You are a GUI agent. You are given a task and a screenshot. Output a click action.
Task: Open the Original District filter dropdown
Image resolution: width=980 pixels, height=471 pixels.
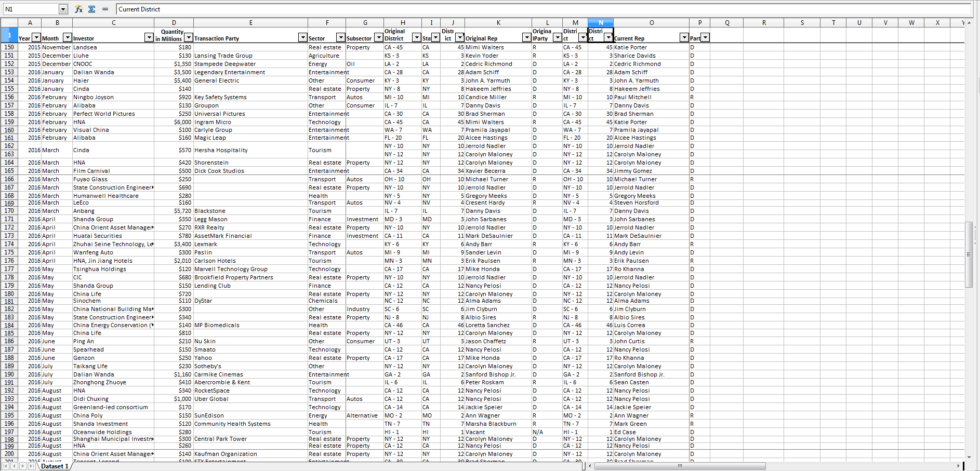[416, 37]
